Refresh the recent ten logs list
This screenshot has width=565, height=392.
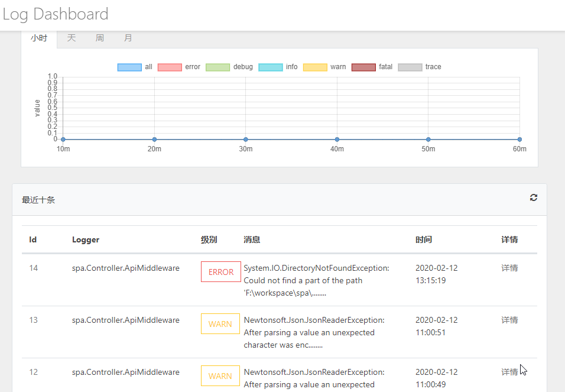click(x=533, y=197)
